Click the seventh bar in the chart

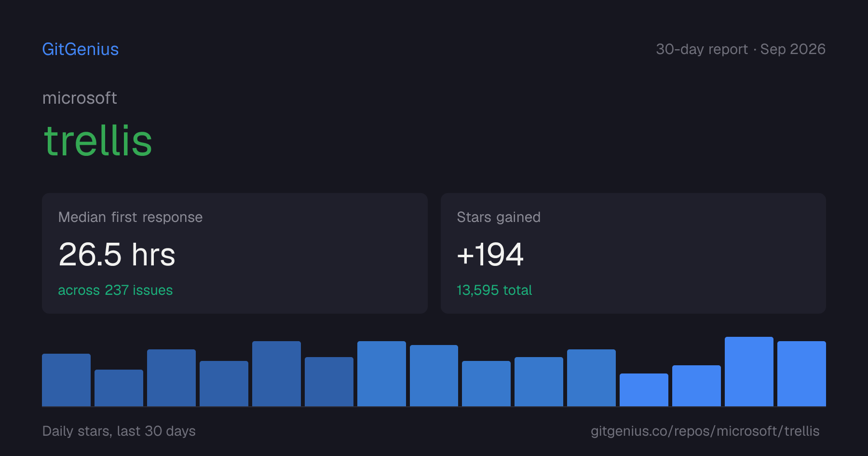click(x=381, y=373)
